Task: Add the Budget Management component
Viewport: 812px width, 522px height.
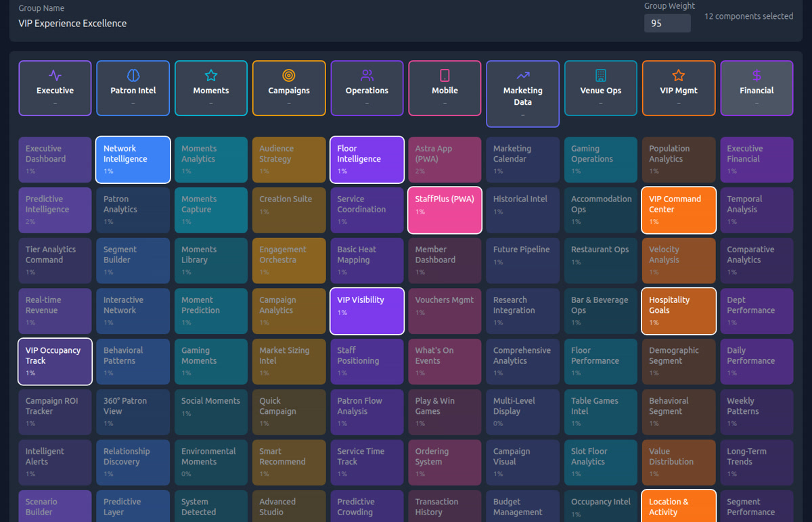Action: click(x=522, y=506)
